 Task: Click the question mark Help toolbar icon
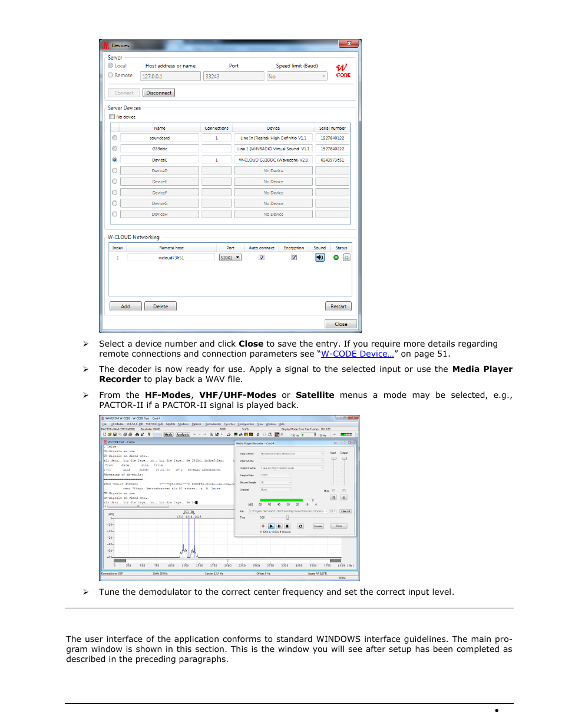coord(149,434)
